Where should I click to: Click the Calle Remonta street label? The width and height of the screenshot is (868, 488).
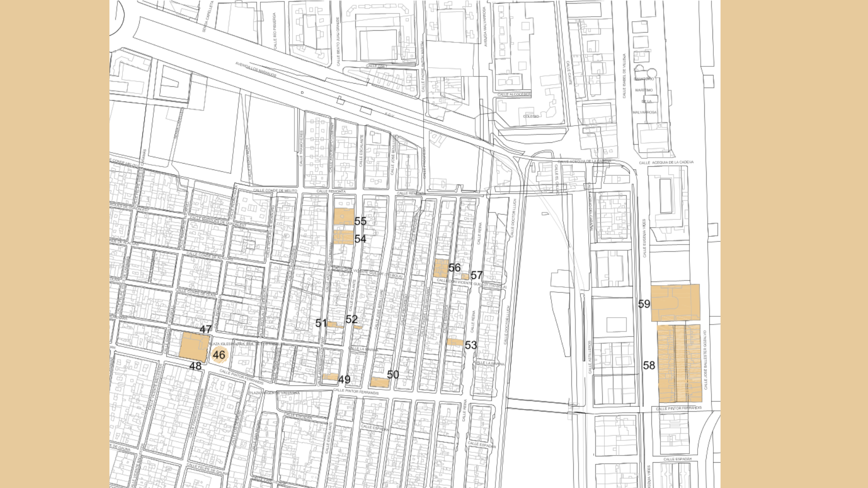point(331,192)
